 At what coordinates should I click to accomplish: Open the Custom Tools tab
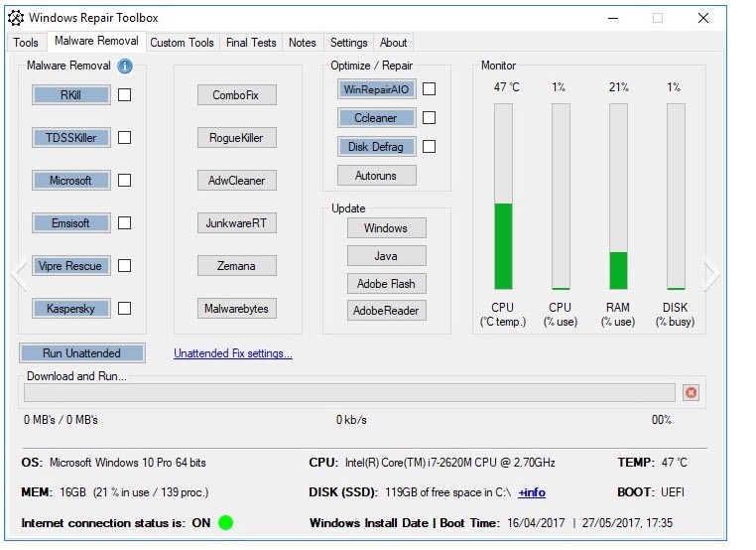[x=182, y=43]
